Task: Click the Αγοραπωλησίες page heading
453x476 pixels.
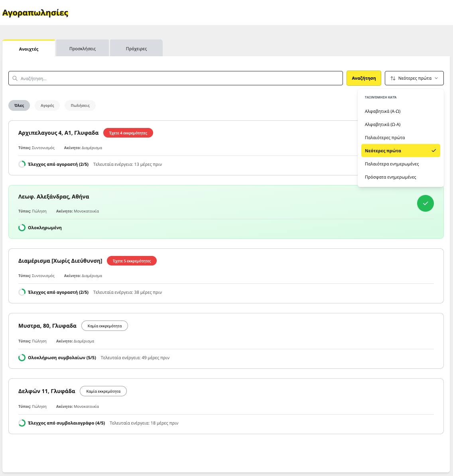Action: 35,13
